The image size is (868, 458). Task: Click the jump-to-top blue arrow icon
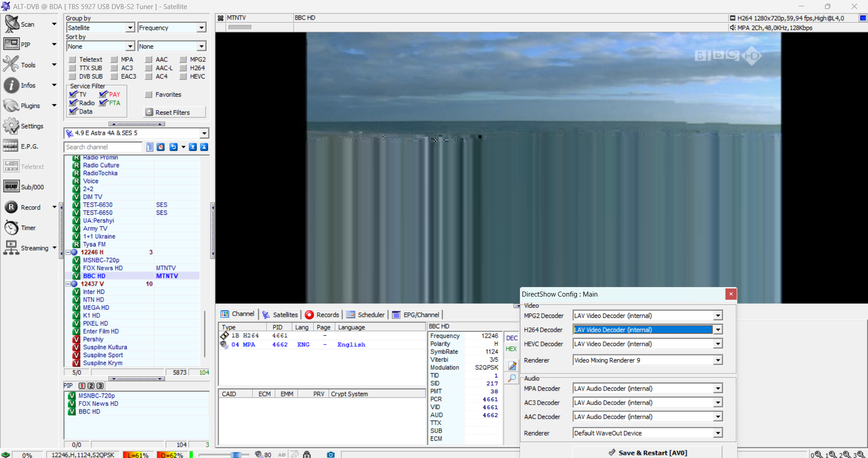click(x=204, y=147)
